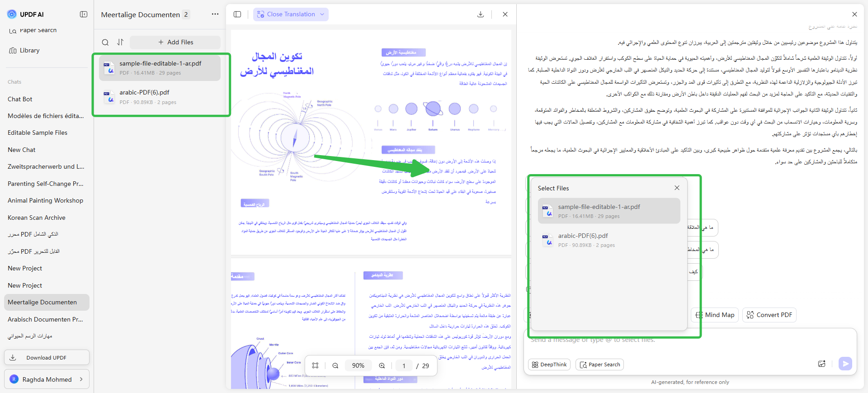
Task: Collapse the left sidebar panel icon
Action: [x=84, y=14]
